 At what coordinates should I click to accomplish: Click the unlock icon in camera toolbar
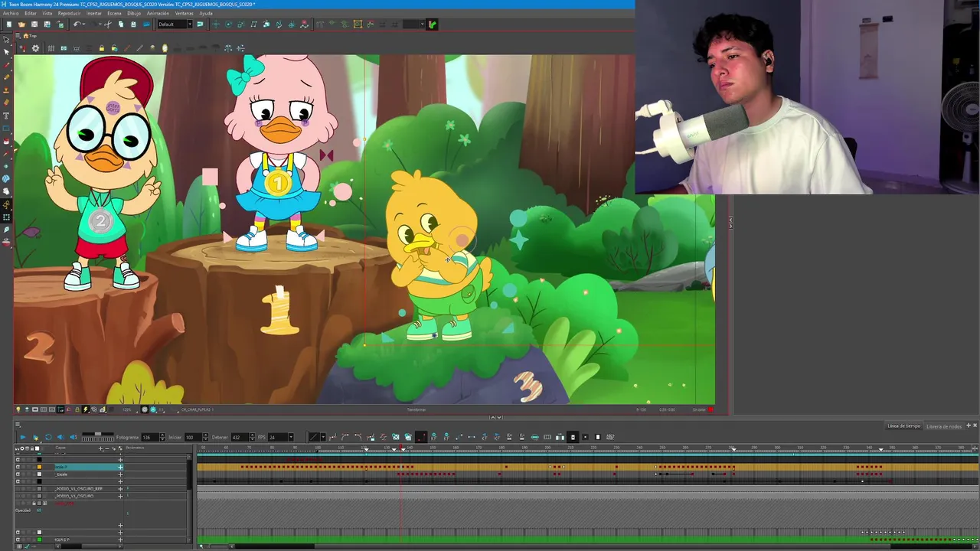(x=114, y=48)
